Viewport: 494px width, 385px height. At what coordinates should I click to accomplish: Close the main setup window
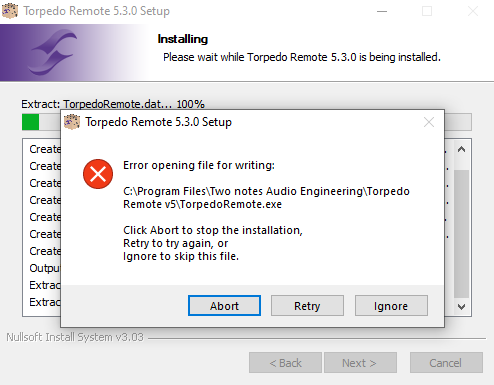(473, 11)
